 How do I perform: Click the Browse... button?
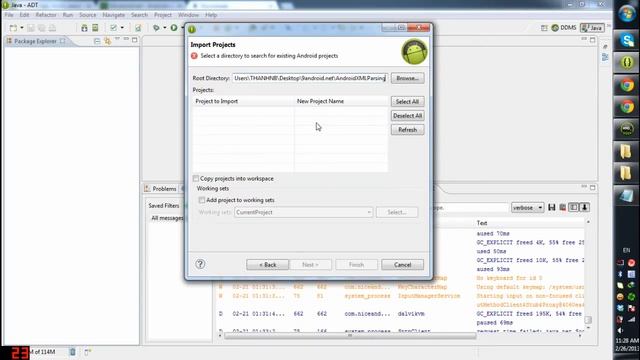[x=407, y=78]
